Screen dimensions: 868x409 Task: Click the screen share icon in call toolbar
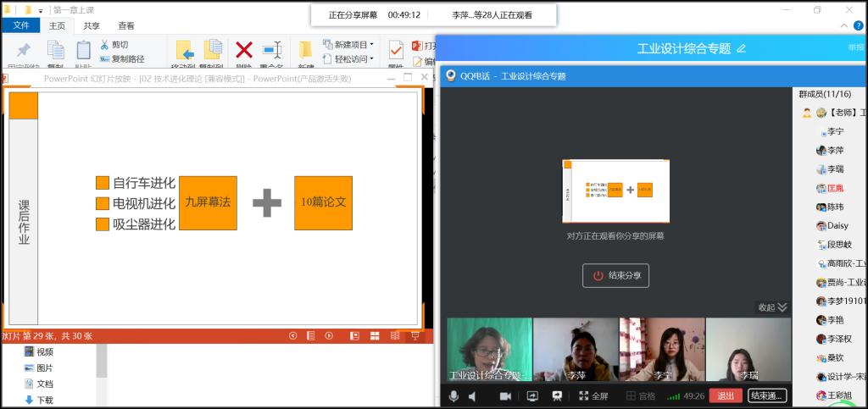pyautogui.click(x=532, y=395)
